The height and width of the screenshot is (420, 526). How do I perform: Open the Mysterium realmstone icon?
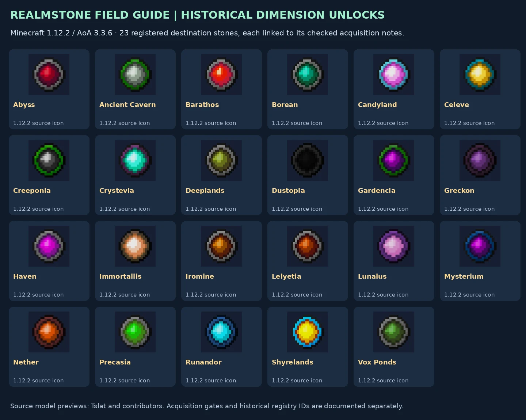coord(480,246)
